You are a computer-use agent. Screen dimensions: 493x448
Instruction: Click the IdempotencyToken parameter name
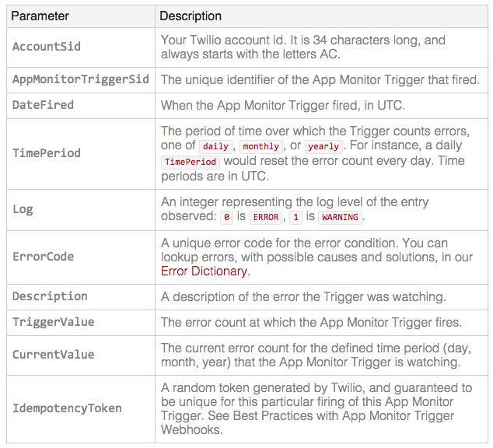(67, 408)
